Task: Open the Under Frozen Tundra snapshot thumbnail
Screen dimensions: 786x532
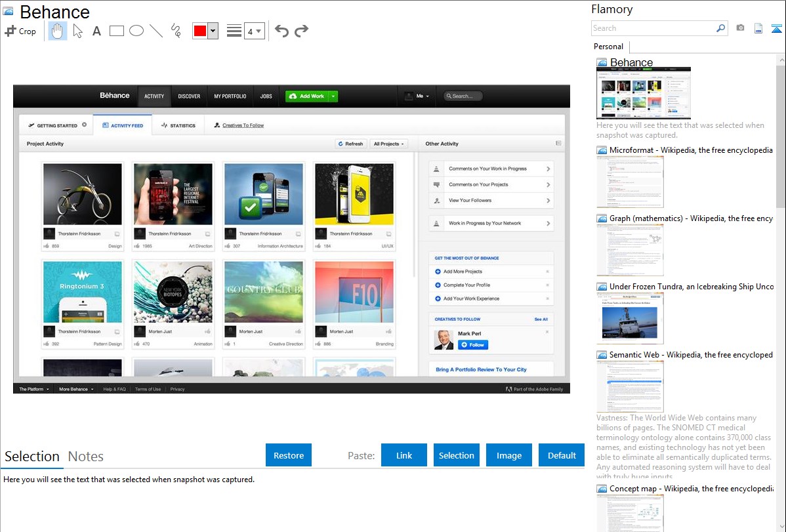Action: [630, 318]
